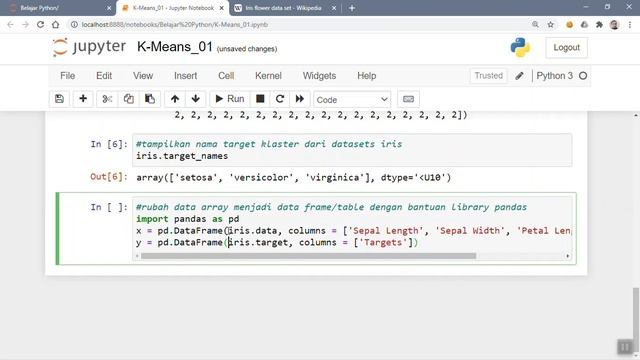
Task: Open the File menu
Action: point(67,76)
